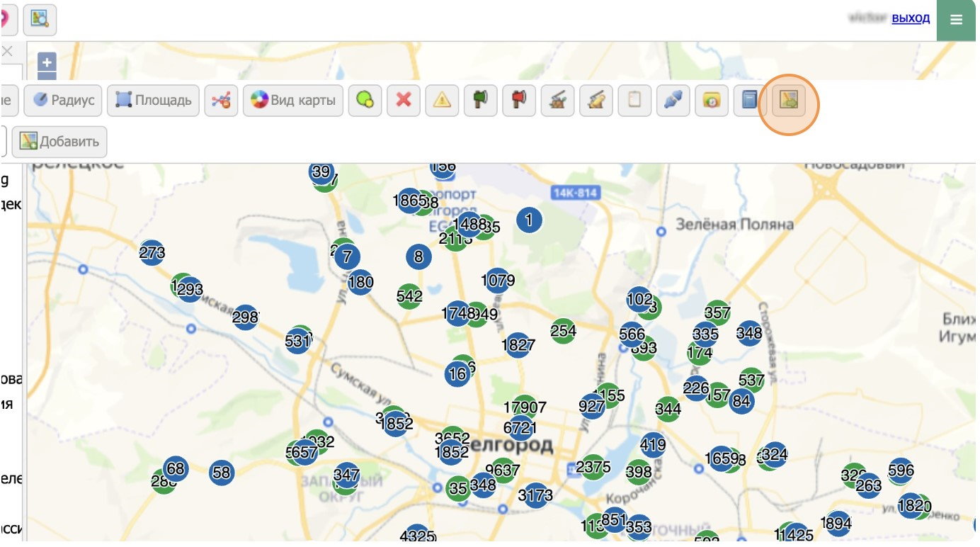Click the yellow warning triangle icon
The image size is (980, 547).
tap(442, 101)
